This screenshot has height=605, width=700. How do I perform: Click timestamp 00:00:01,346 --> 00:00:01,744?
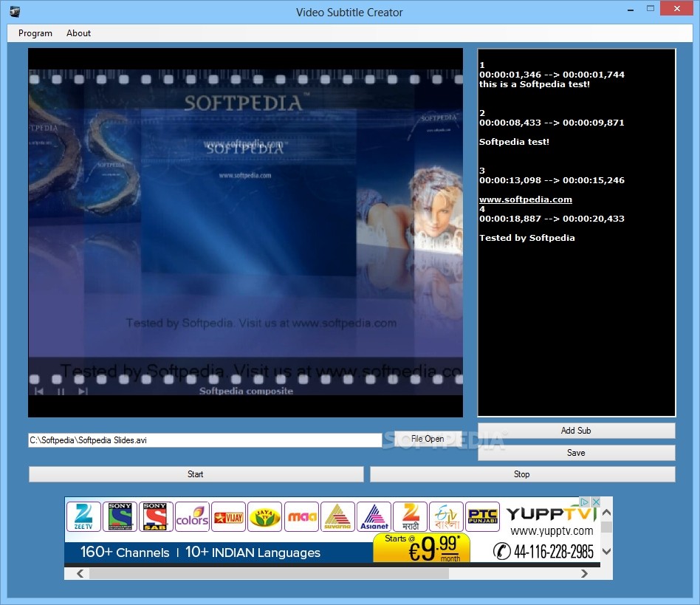point(552,75)
